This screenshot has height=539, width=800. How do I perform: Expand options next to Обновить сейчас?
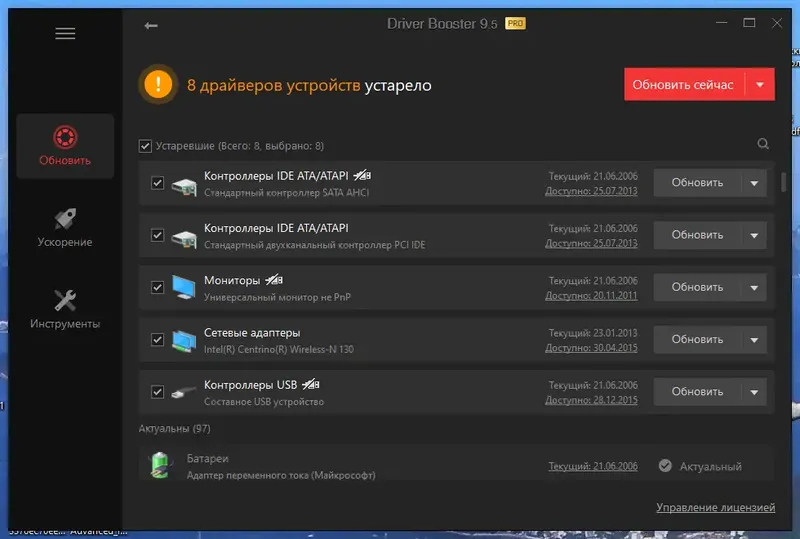[760, 85]
